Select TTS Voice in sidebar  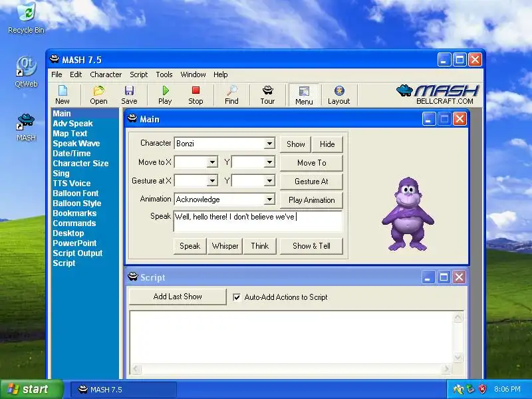[x=72, y=184]
